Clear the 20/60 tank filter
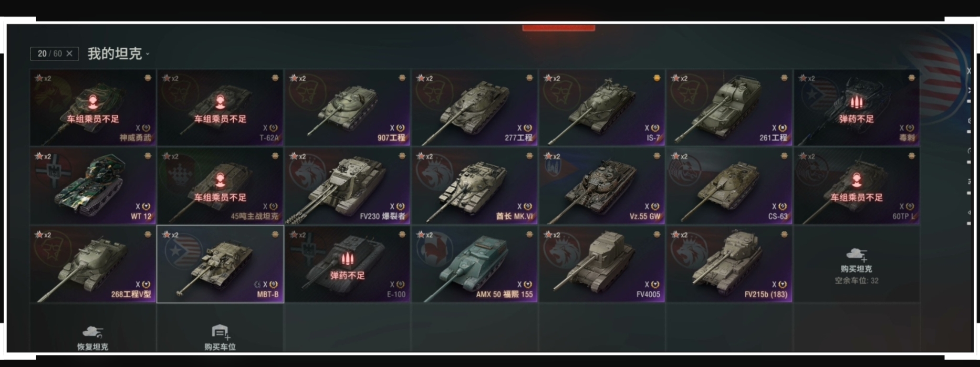Viewport: 980px width, 367px height. coord(69,54)
